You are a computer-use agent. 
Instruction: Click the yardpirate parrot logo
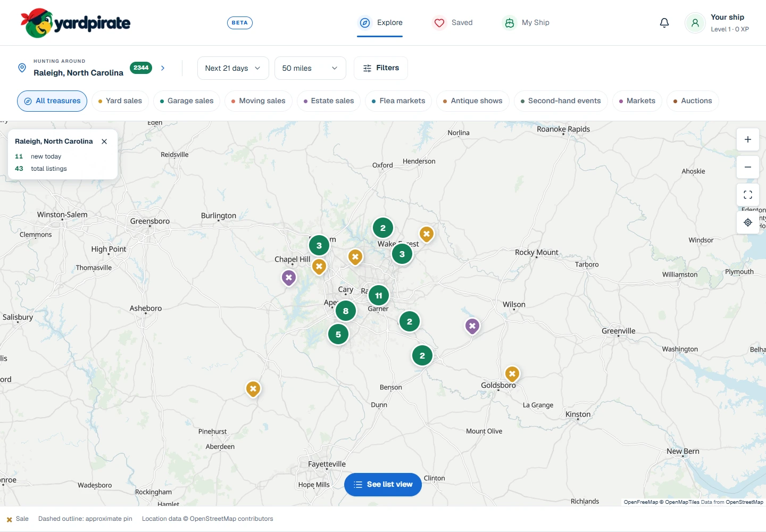pyautogui.click(x=76, y=23)
